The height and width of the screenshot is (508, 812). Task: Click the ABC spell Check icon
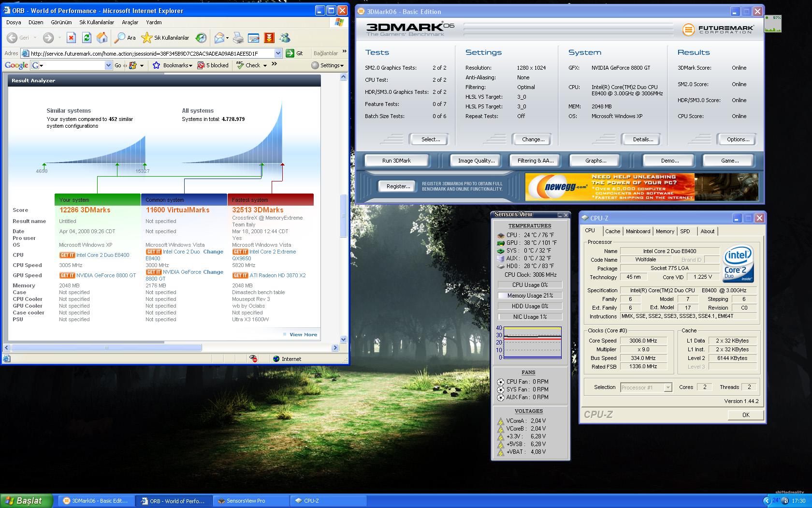pyautogui.click(x=240, y=65)
